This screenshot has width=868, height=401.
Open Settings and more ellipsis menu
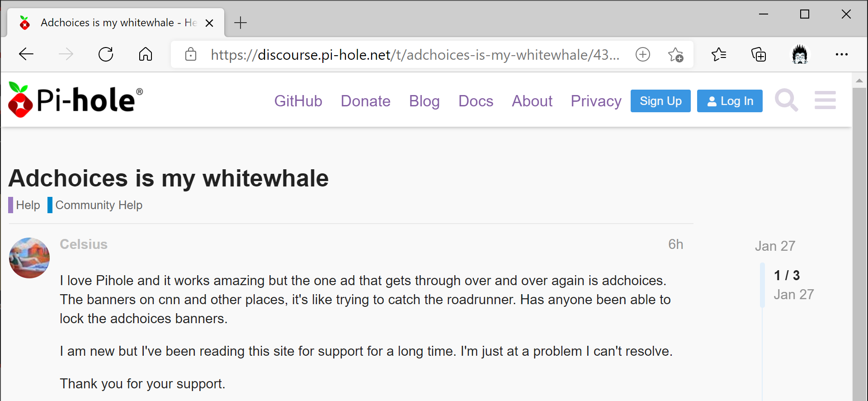click(842, 54)
